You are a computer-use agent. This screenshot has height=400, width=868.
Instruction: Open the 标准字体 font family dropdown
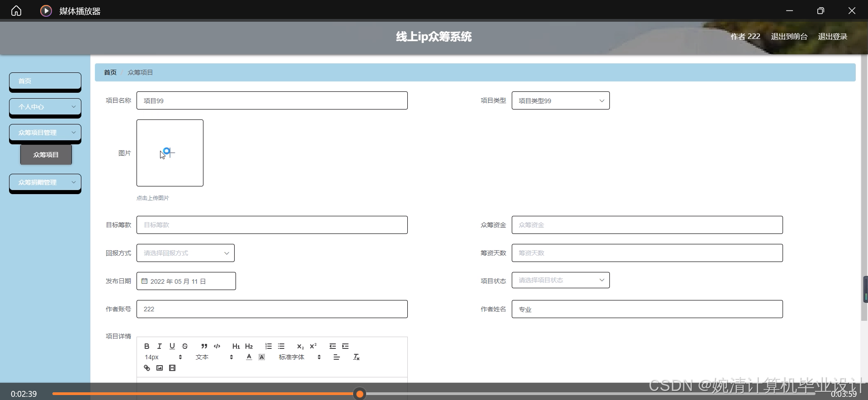point(300,357)
